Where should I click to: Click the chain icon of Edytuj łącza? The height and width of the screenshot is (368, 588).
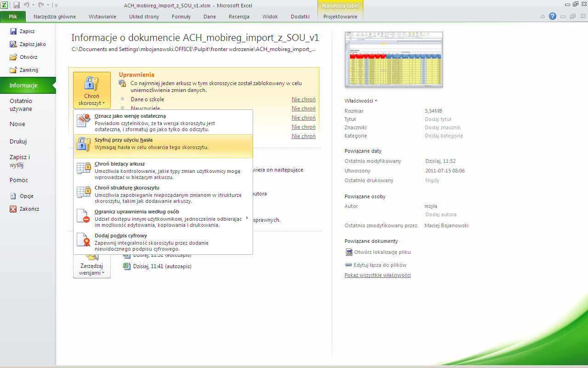[348, 265]
